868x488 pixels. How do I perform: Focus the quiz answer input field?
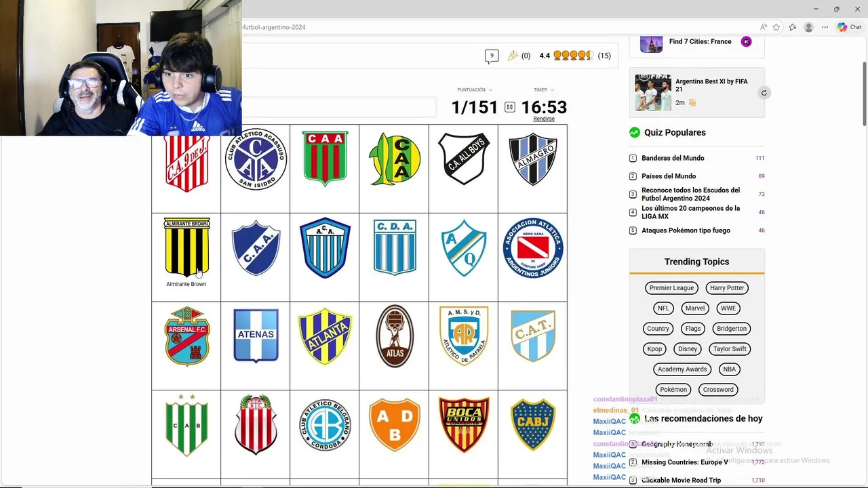(339, 107)
